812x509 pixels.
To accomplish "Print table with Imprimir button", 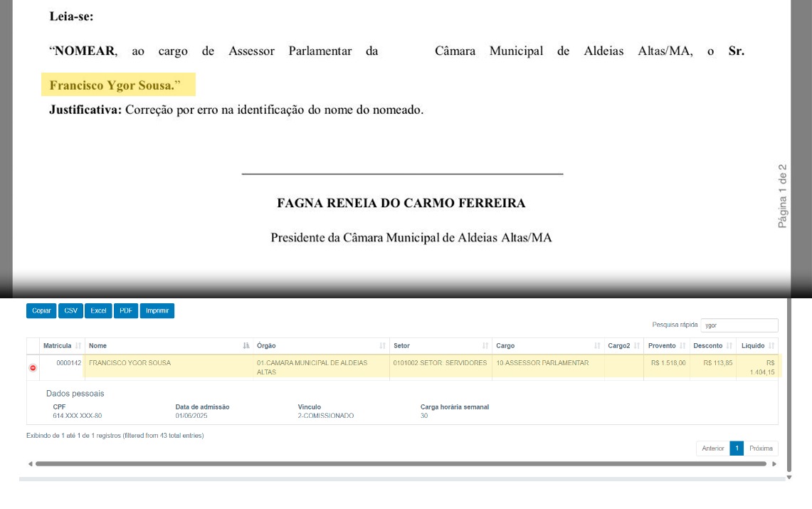I will (x=157, y=311).
